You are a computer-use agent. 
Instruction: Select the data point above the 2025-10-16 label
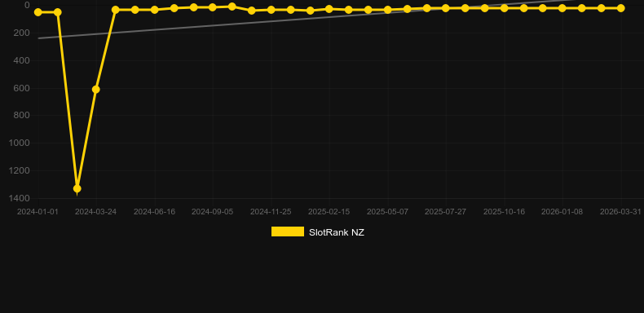(505, 8)
